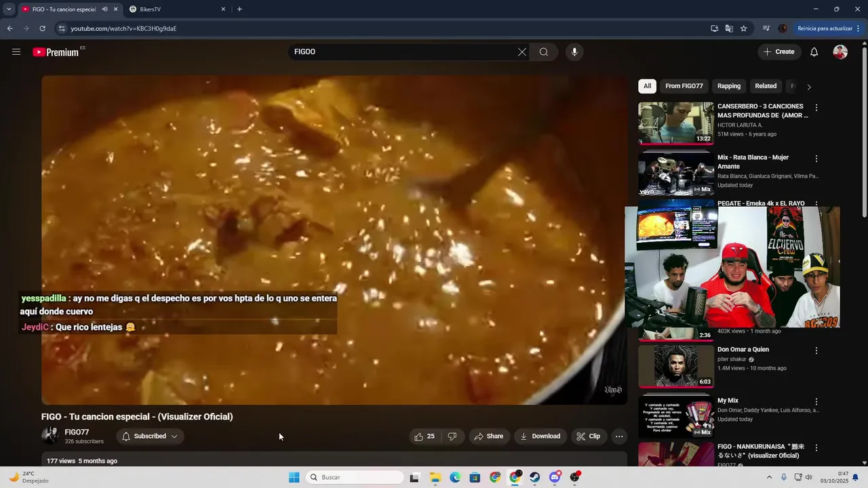Open the Chrome profile avatar
The height and width of the screenshot is (488, 868).
[783, 28]
